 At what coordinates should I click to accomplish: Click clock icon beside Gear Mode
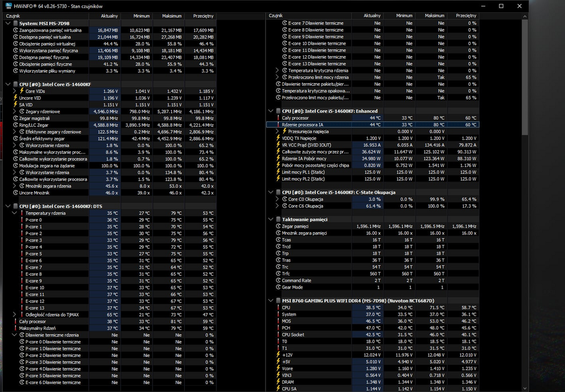point(278,288)
